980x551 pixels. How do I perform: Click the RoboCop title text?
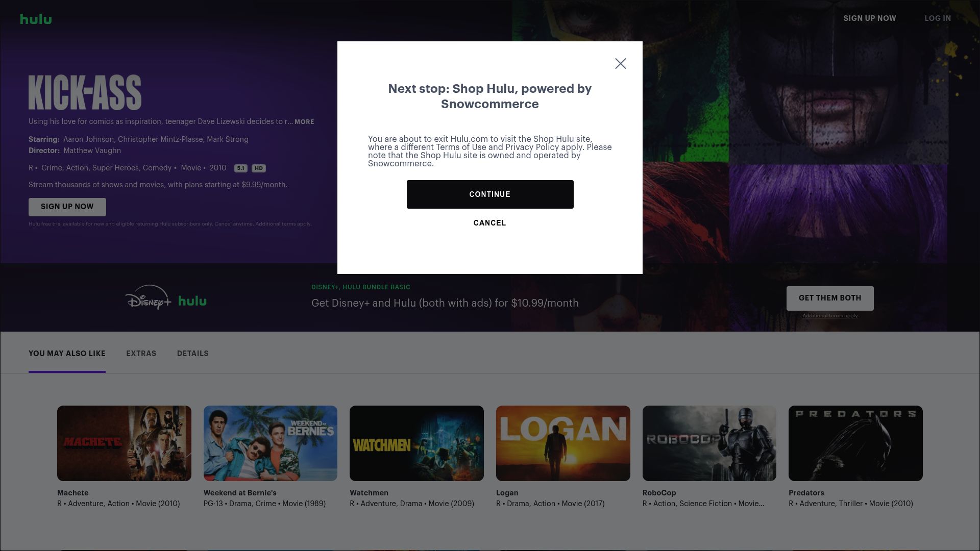point(659,493)
